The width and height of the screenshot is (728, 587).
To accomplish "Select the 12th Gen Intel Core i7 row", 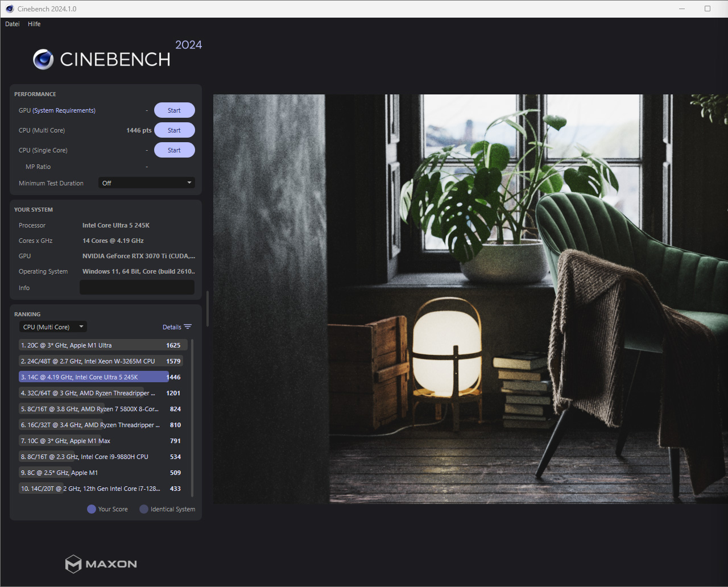I will click(x=103, y=489).
